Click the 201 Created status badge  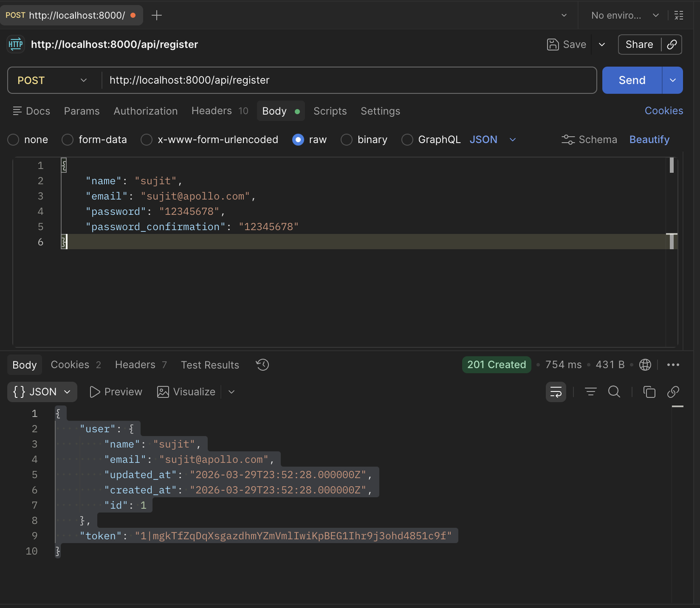click(x=497, y=365)
